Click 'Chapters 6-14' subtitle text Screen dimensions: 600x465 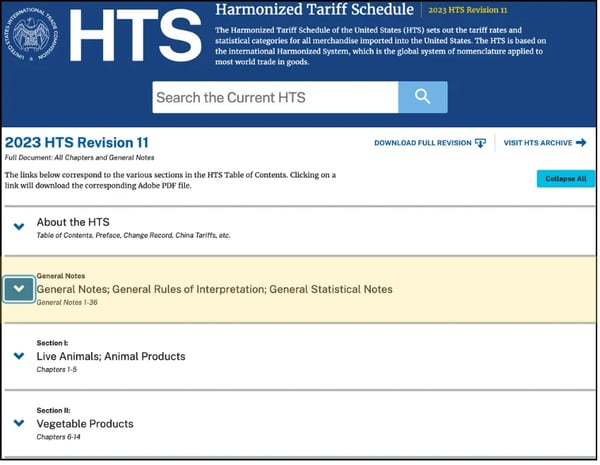(x=59, y=437)
